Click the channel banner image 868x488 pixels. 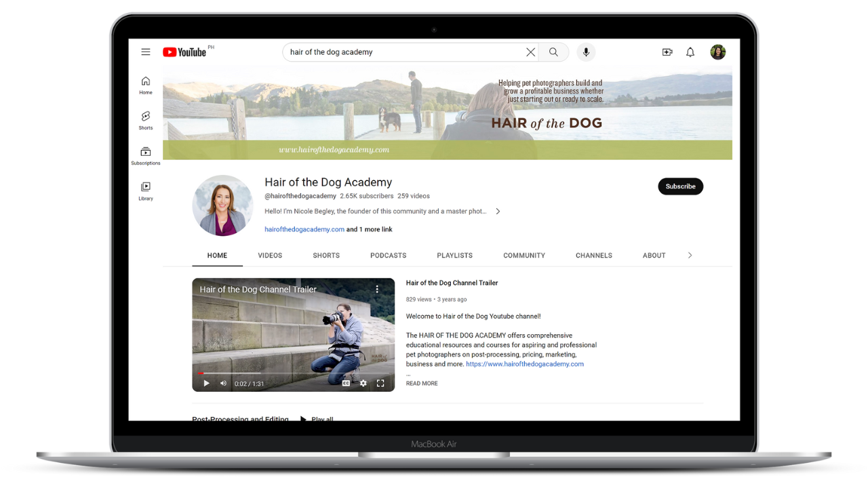[448, 113]
